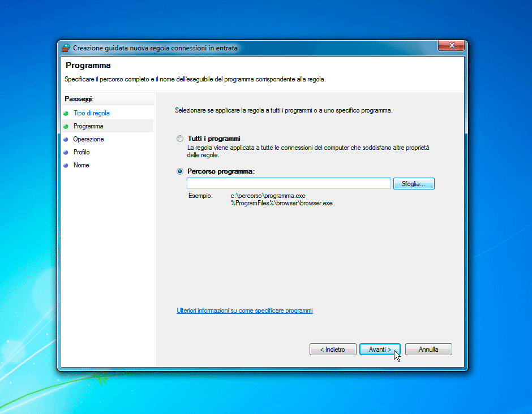This screenshot has height=414, width=532.
Task: Click the example '%ProgramFiles%\browser\browser.exe'
Action: point(282,203)
